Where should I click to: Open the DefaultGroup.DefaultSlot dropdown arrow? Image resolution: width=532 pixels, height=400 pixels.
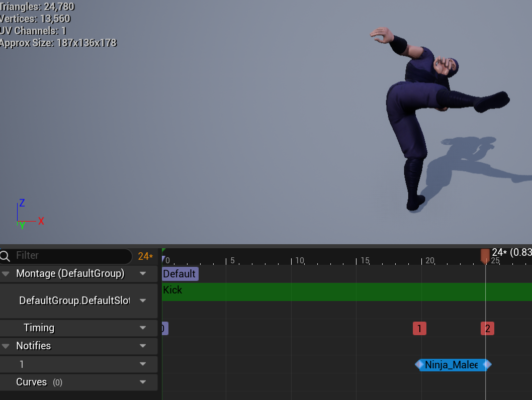pos(143,301)
